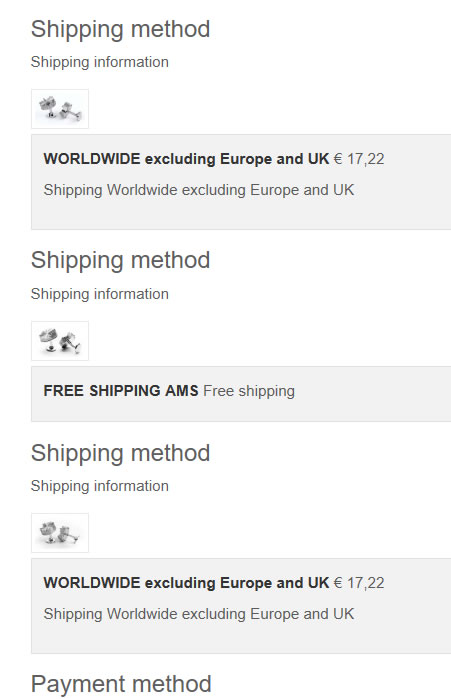Select the FREE SHIPPING AMS option title

pos(121,391)
